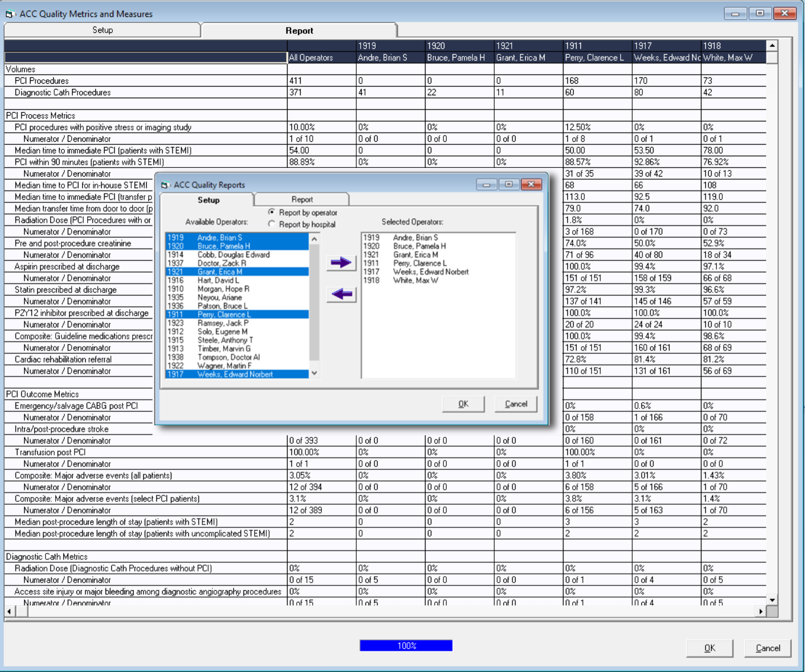Image resolution: width=805 pixels, height=672 pixels.
Task: Select Bruce, Pamela H in Selected Operators list
Action: pos(438,246)
